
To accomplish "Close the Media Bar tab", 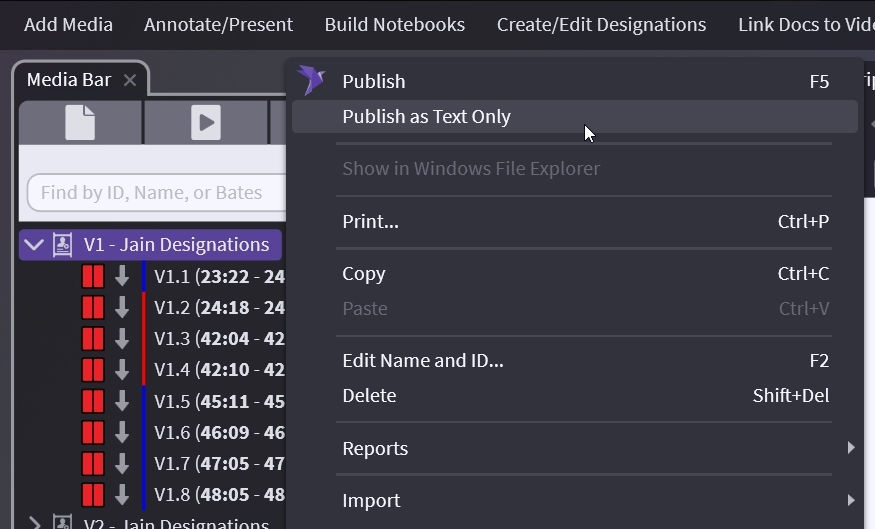I will point(130,80).
